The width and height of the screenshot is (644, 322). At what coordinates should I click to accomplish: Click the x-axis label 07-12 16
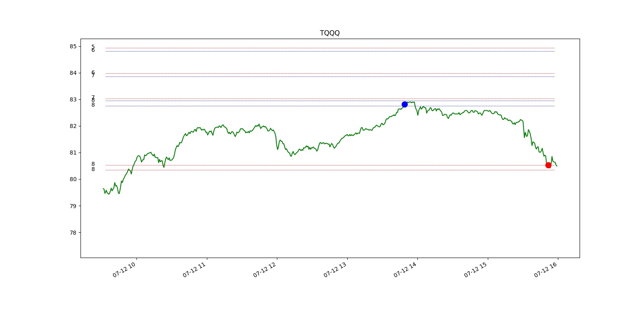tap(545, 270)
